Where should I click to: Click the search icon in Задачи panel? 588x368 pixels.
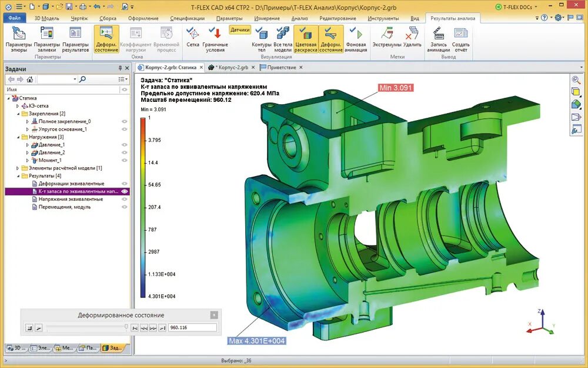point(83,79)
